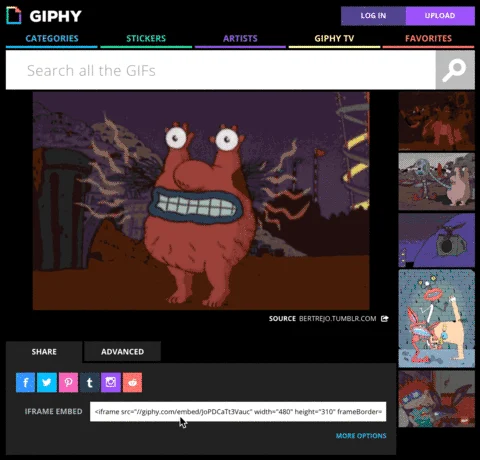Open the Artists page

240,39
